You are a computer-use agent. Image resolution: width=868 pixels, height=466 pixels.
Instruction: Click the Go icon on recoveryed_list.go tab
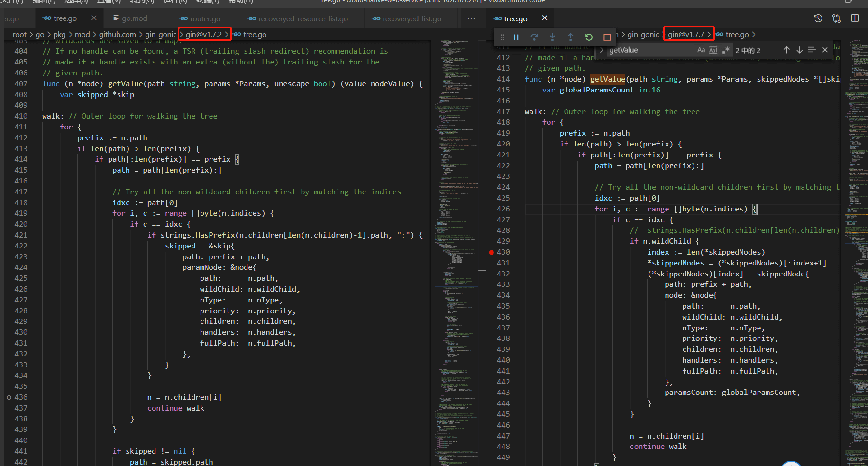pyautogui.click(x=376, y=18)
